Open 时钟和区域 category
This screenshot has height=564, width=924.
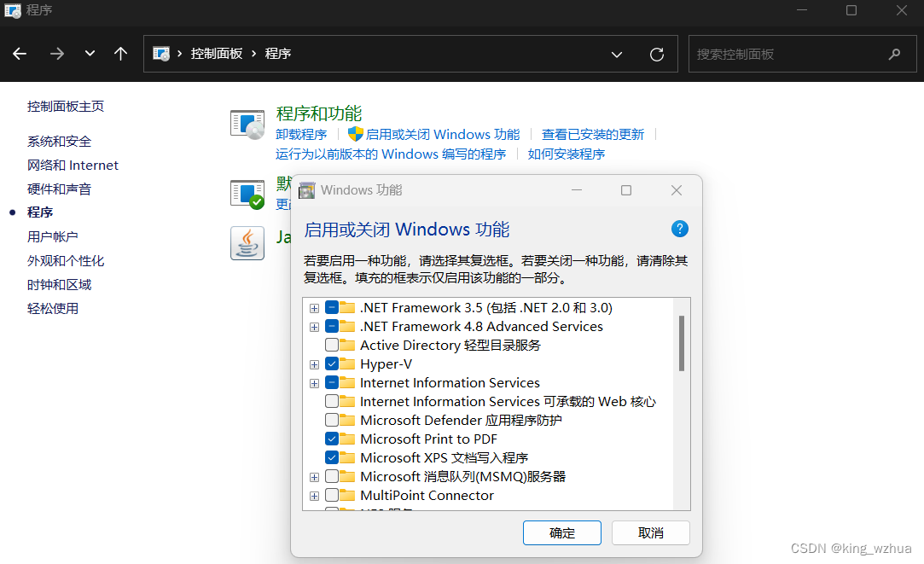[59, 285]
